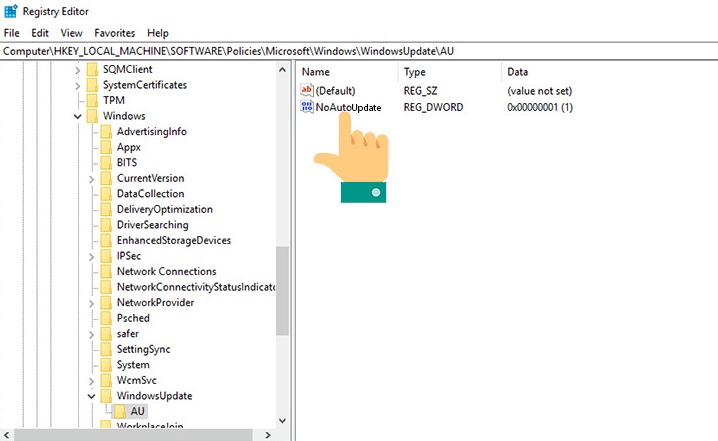Screen dimensions: 718x441
Task: Click the tree scroll up arrow
Action: 282,70
